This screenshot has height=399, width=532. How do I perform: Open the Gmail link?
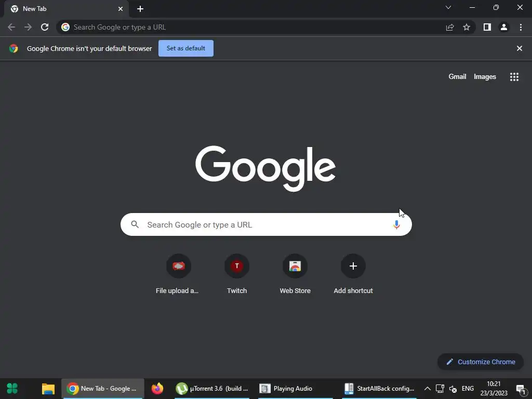tap(457, 77)
